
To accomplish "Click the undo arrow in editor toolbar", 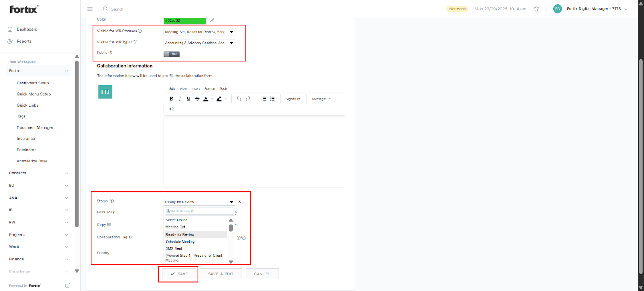I will 239,99.
